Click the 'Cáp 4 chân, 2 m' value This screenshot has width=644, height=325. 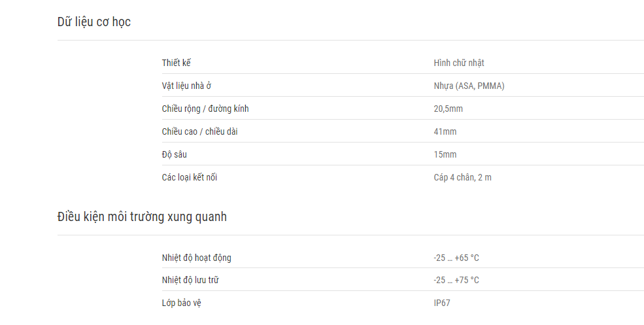tap(462, 177)
